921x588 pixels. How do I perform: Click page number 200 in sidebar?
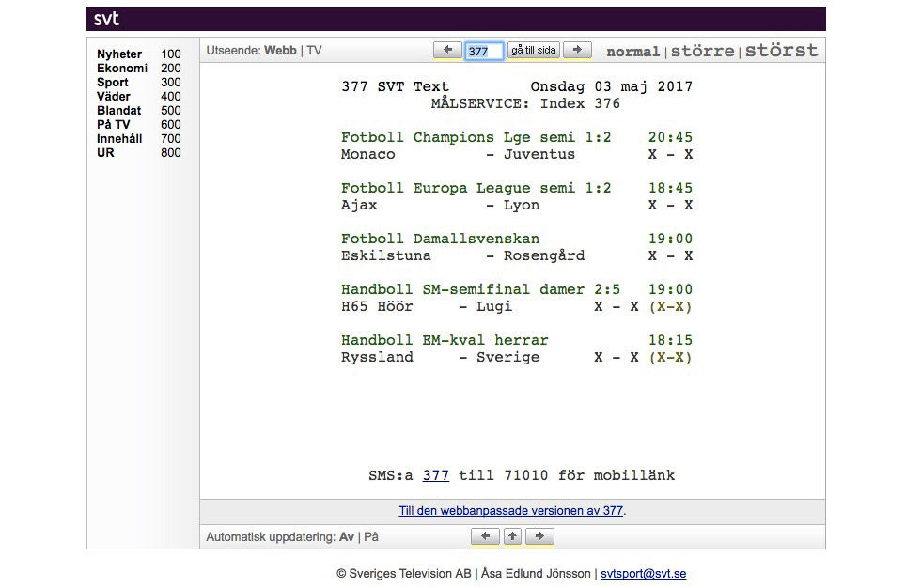point(171,68)
